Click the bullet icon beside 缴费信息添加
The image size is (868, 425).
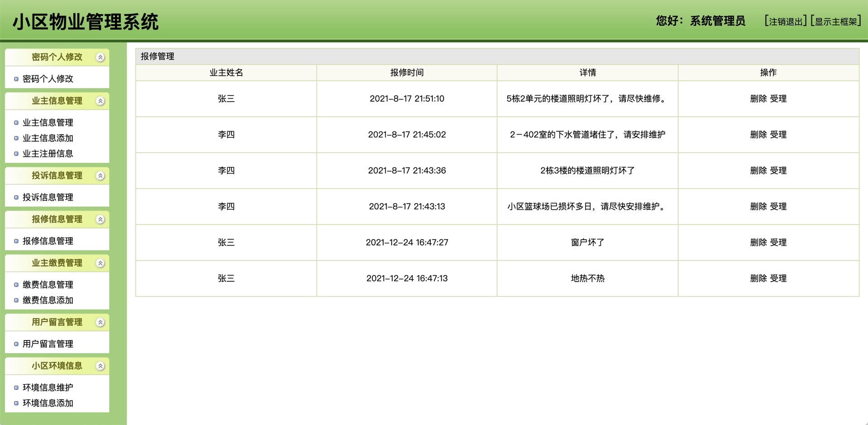pos(15,300)
